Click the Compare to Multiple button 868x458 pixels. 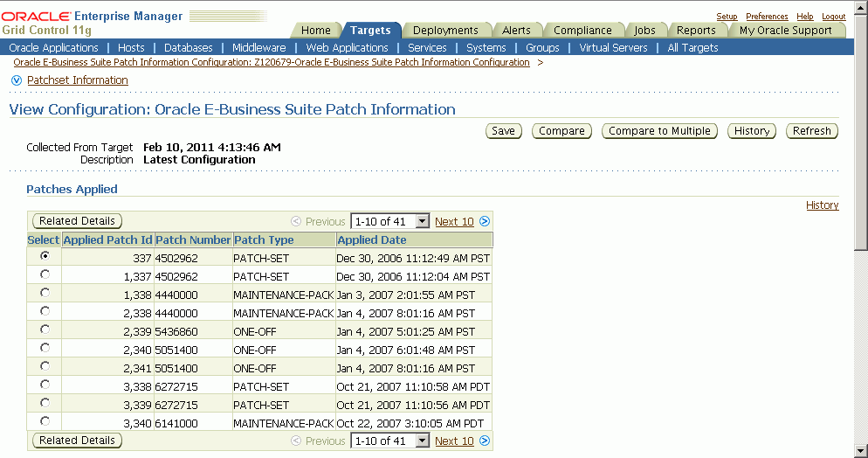(659, 131)
